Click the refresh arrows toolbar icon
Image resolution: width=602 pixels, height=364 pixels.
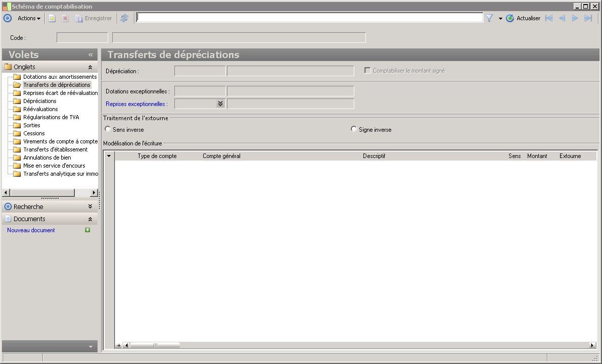click(124, 18)
